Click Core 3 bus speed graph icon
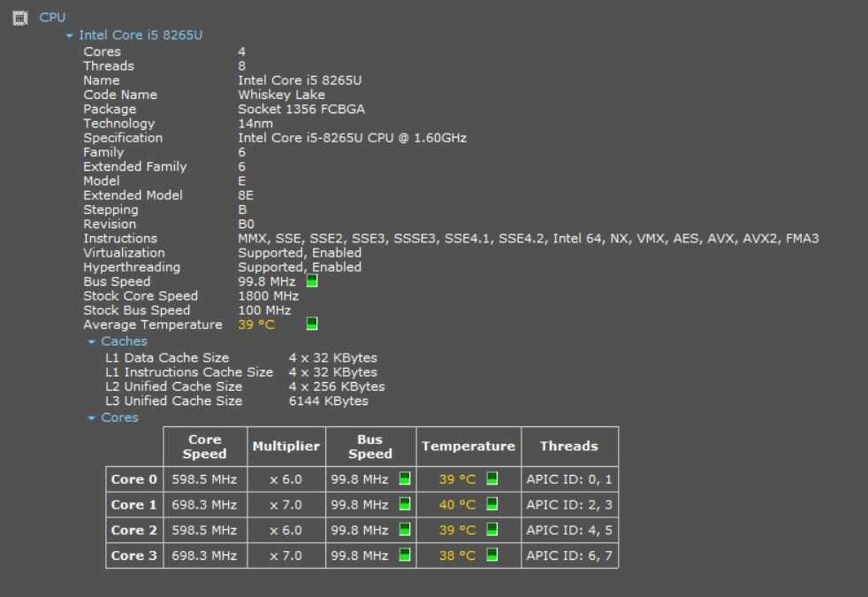This screenshot has height=597, width=868. point(405,555)
